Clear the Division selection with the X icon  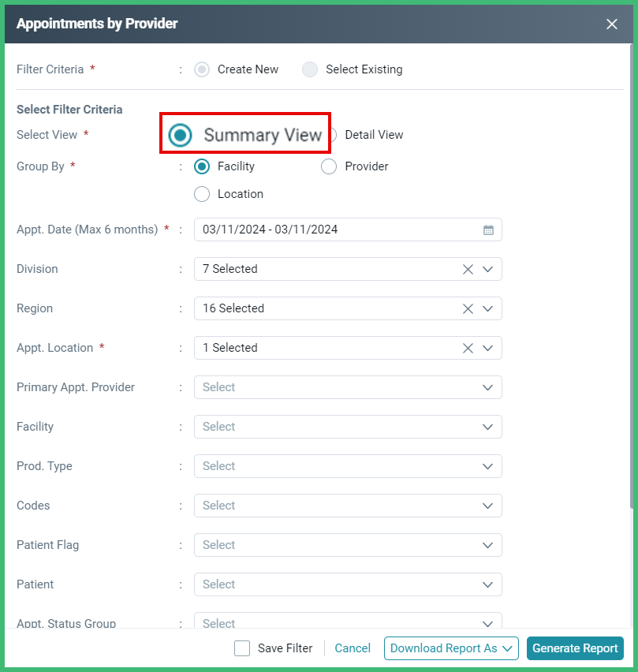click(x=467, y=269)
